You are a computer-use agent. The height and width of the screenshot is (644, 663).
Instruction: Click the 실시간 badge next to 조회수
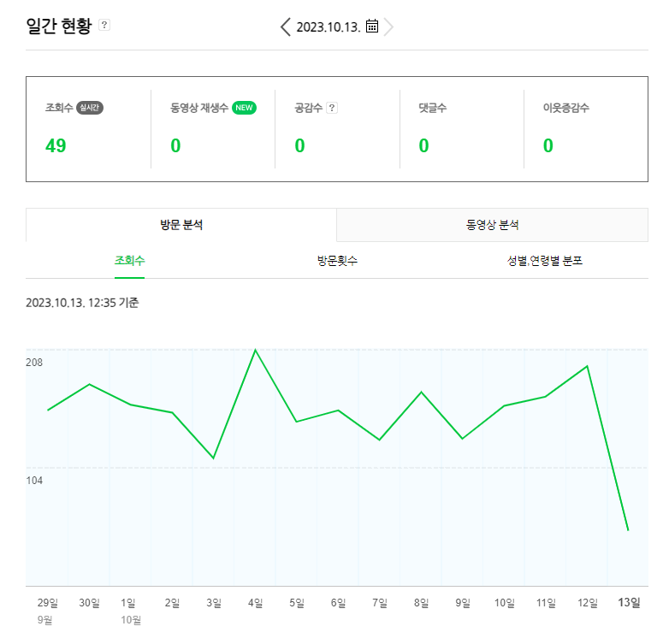click(90, 108)
